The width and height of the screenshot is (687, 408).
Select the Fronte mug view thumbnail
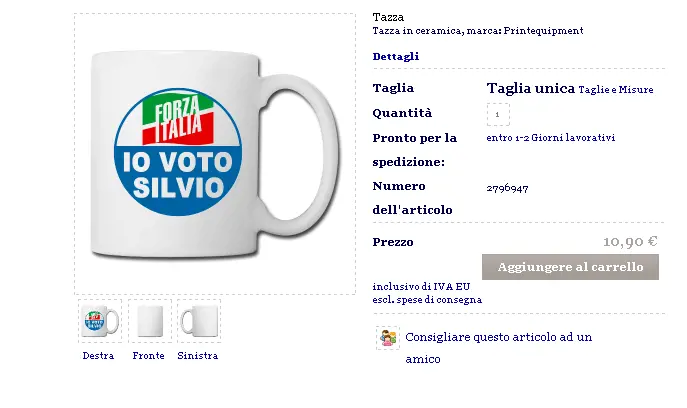[x=149, y=321]
